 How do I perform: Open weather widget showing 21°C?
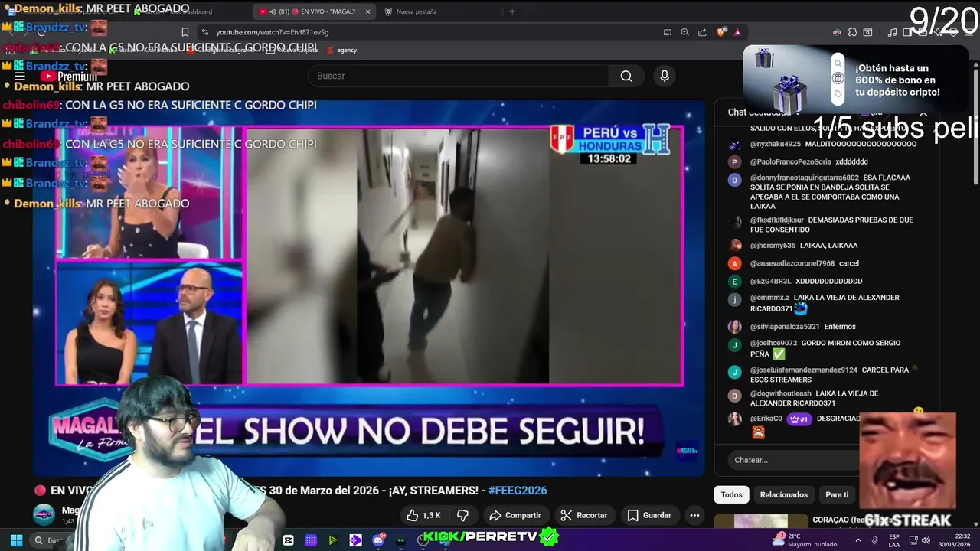804,540
